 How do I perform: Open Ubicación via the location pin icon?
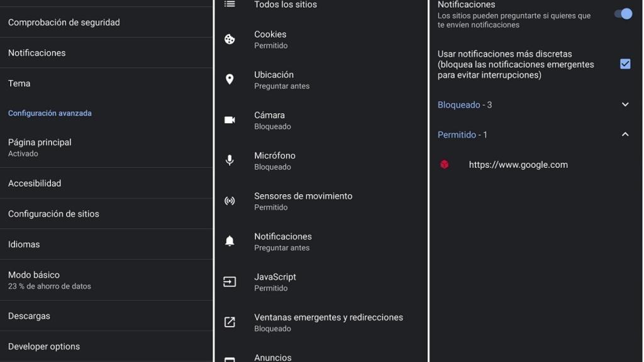pyautogui.click(x=230, y=79)
